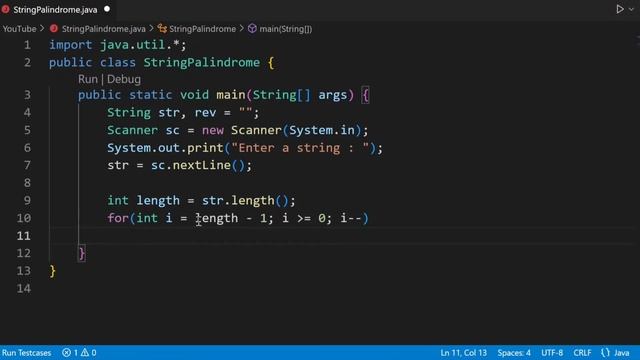Image resolution: width=640 pixels, height=360 pixels.
Task: Place the cursor on the import java.util.* line
Action: 118,45
